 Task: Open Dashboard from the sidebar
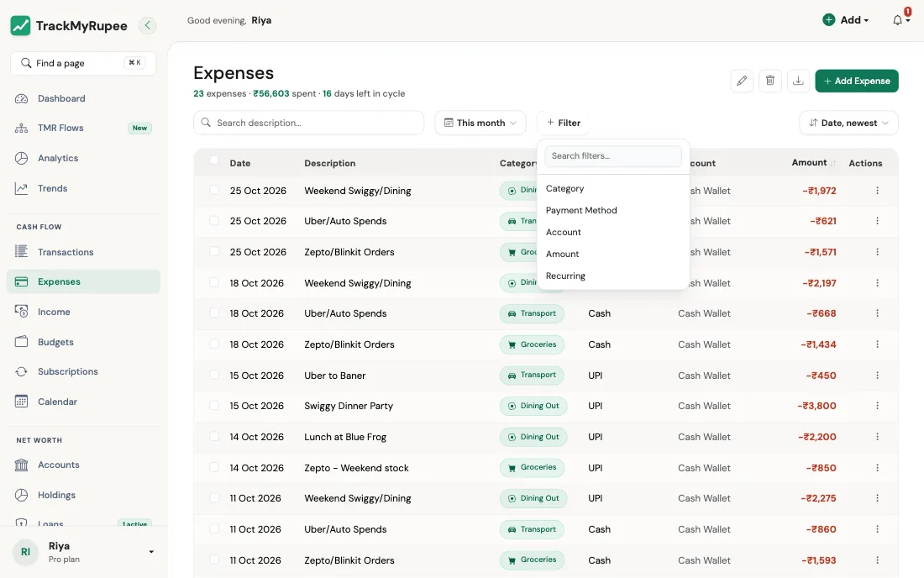[83, 98]
